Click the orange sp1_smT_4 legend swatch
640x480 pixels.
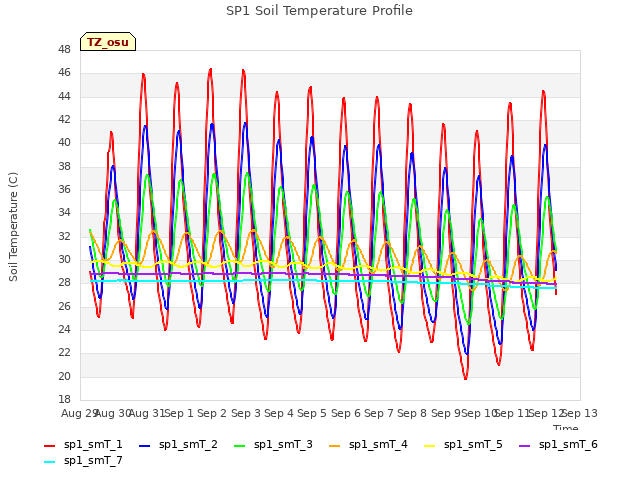pyautogui.click(x=334, y=446)
